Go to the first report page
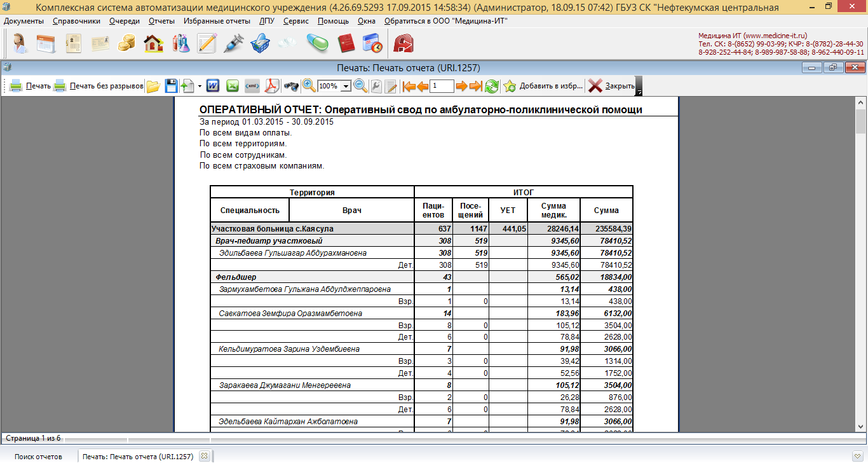This screenshot has width=868, height=463. [x=409, y=86]
